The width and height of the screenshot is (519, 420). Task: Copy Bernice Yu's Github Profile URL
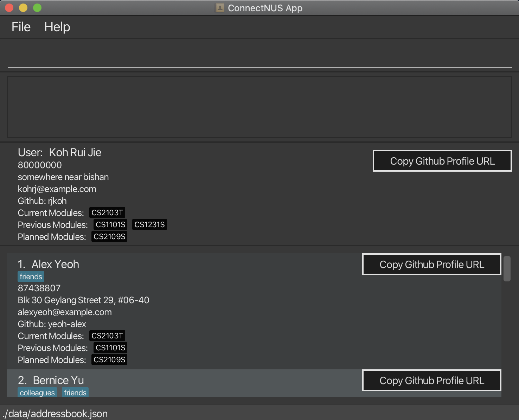point(432,381)
